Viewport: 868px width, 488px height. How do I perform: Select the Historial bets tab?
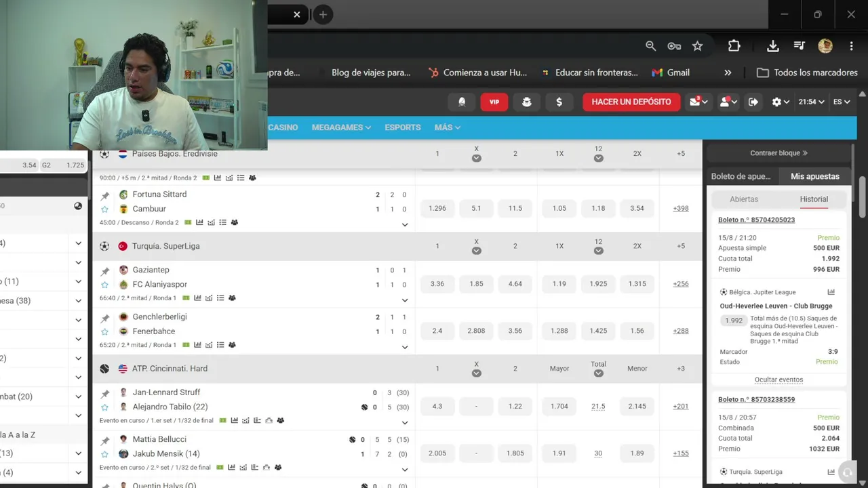[814, 199]
